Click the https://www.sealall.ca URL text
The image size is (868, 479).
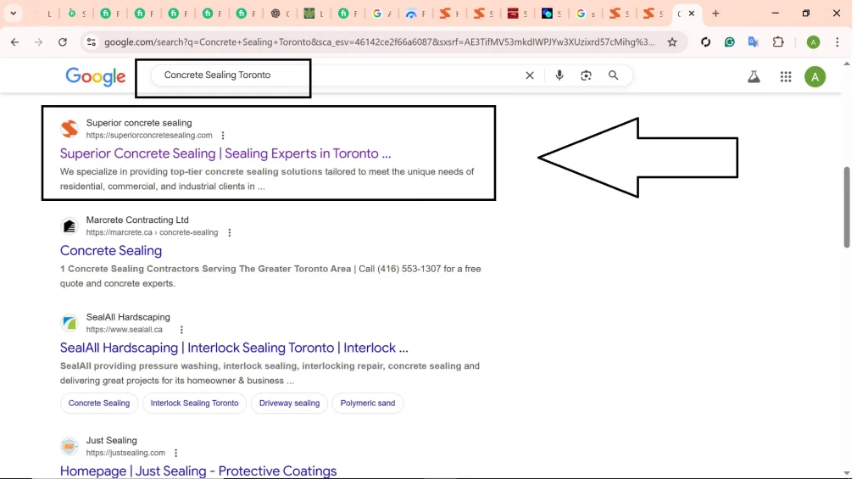click(x=124, y=330)
